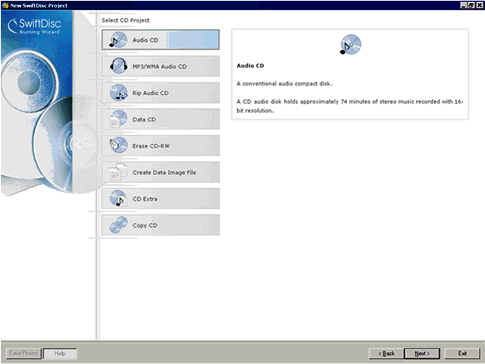The width and height of the screenshot is (485, 364).
Task: Click the large Audio CD icon in description panel
Action: click(x=350, y=44)
